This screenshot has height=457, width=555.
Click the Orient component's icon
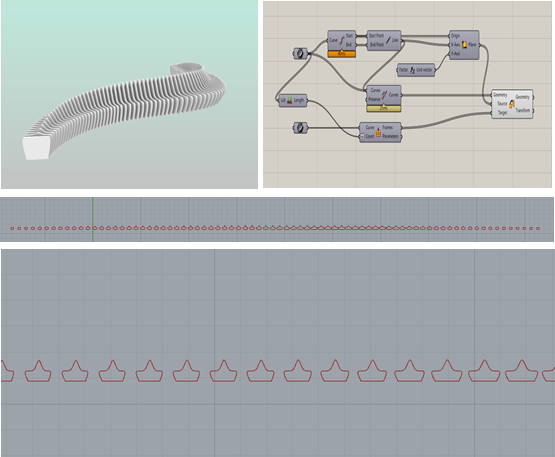point(512,104)
